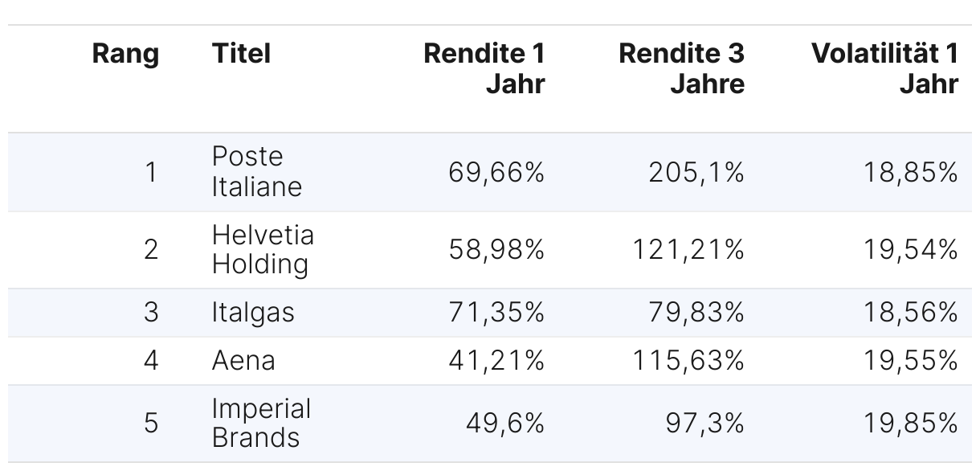Image resolution: width=980 pixels, height=471 pixels.
Task: Select the Aena title
Action: 243,361
